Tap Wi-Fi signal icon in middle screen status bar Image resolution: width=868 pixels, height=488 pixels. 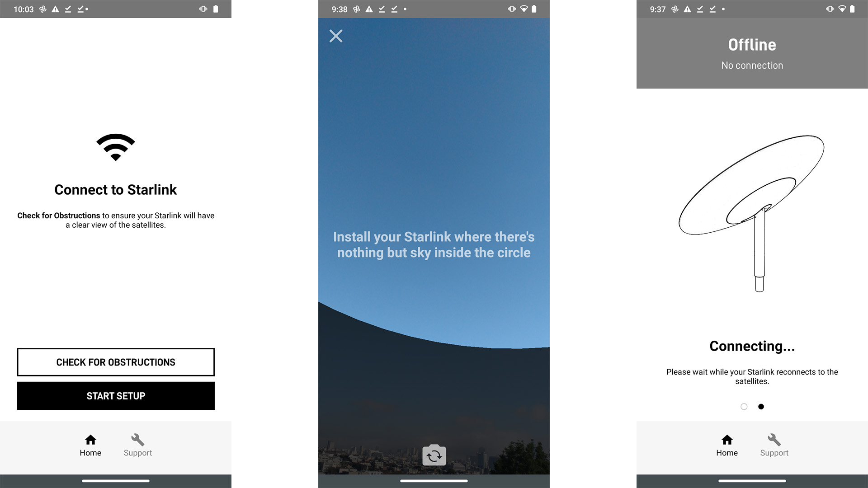click(524, 9)
